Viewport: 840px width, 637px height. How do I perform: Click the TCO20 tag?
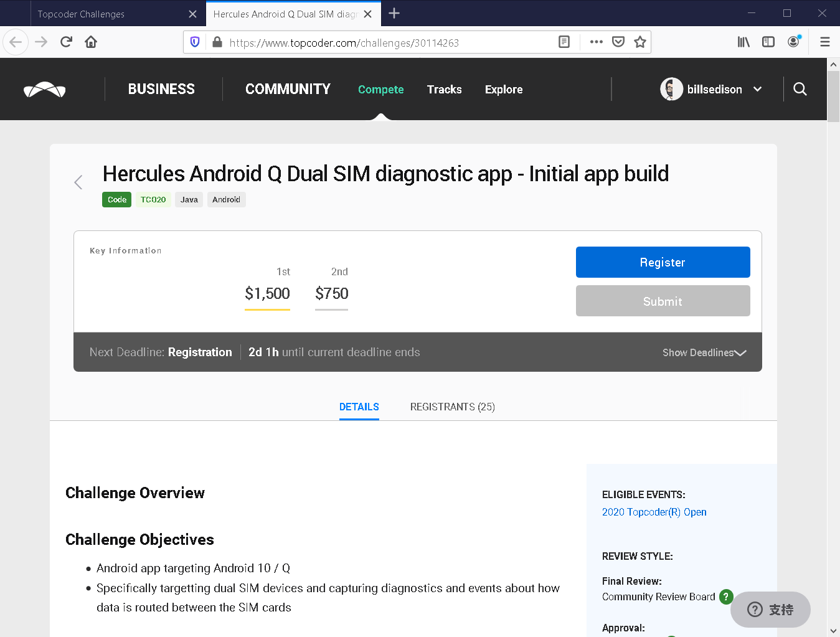tap(153, 199)
